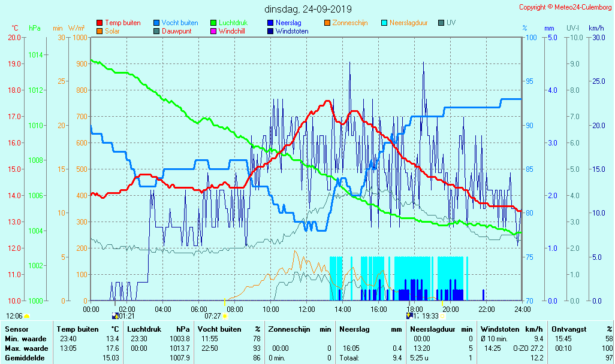Viewport: 615px width, 364px height.
Task: Click the cyan Neerslagduur legend square
Action: [x=384, y=23]
